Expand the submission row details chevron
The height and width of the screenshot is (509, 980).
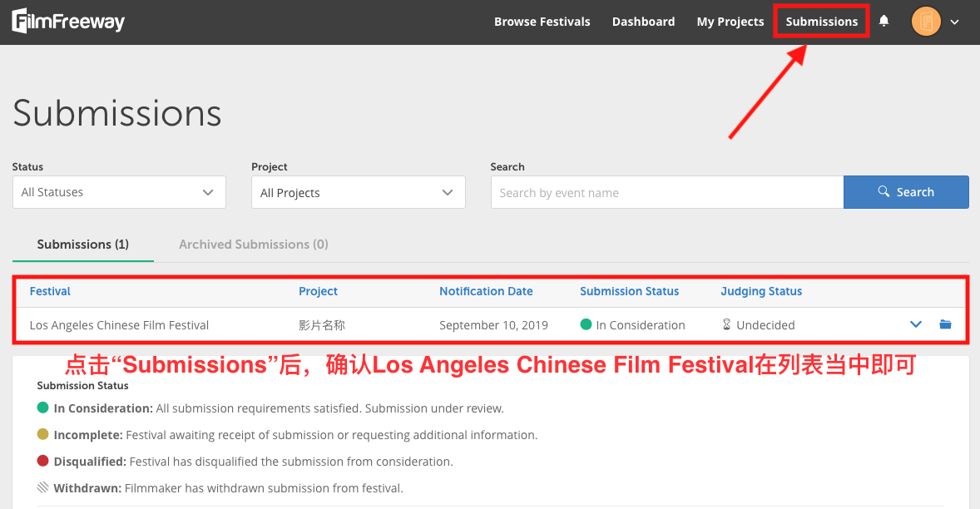click(916, 324)
